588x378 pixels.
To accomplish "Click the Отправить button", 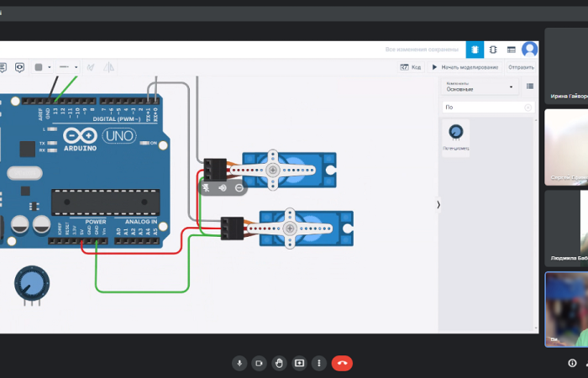I will (x=521, y=67).
